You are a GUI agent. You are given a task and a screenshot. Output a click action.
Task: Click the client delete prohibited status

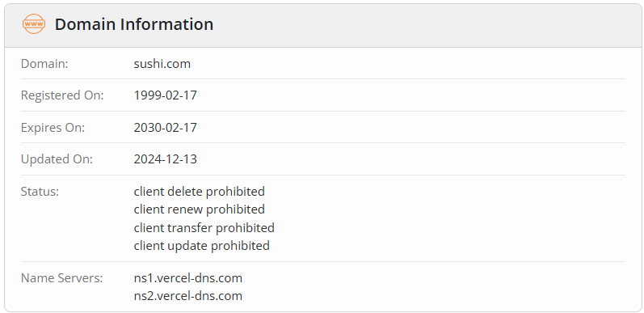(200, 191)
